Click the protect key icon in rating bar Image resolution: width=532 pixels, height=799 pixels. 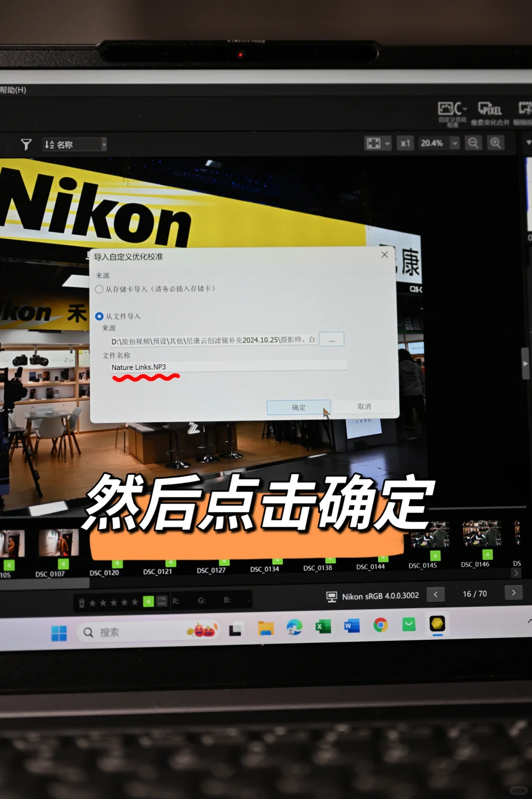[162, 601]
